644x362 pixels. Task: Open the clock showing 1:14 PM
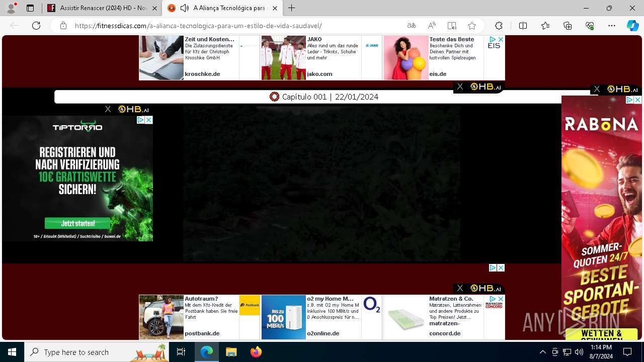pos(601,352)
